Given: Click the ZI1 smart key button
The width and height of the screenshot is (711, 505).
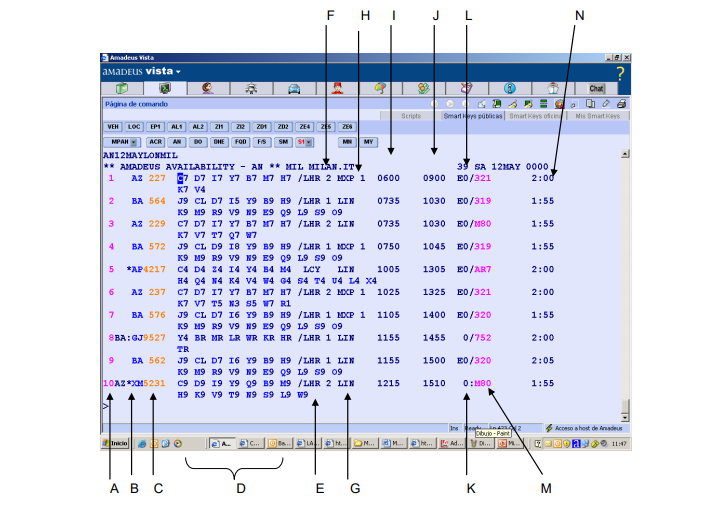Looking at the screenshot, I should tap(219, 127).
